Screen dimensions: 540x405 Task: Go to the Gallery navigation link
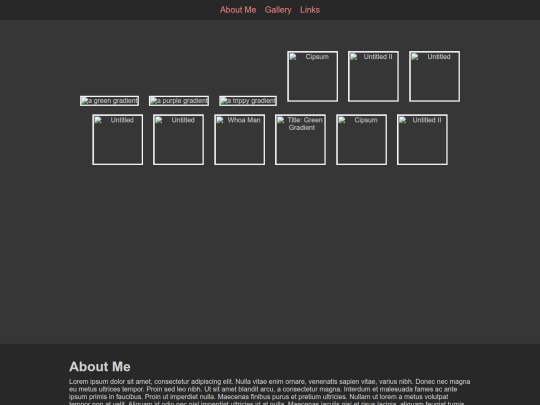[278, 10]
